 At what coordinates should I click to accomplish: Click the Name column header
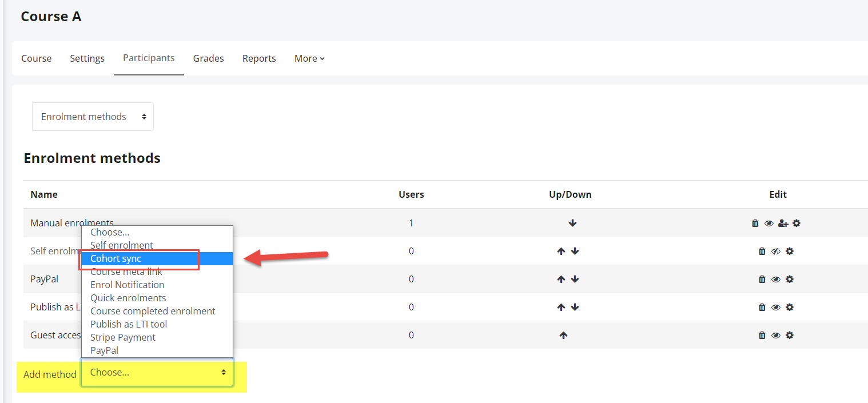44,194
